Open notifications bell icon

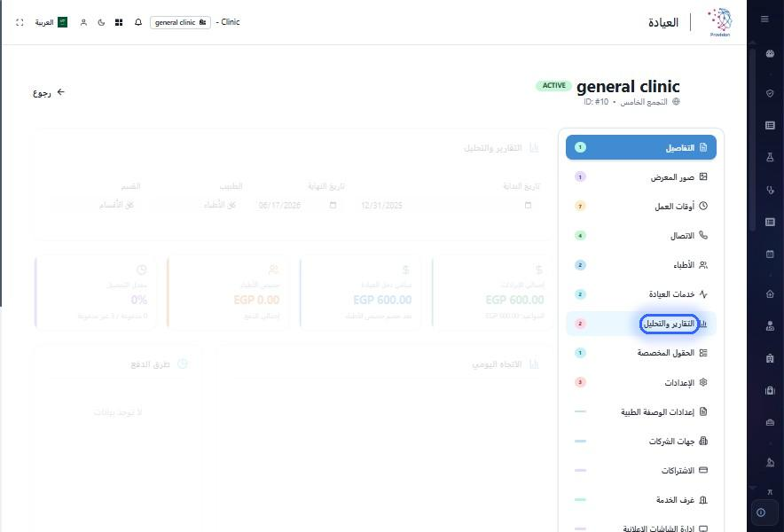(138, 22)
